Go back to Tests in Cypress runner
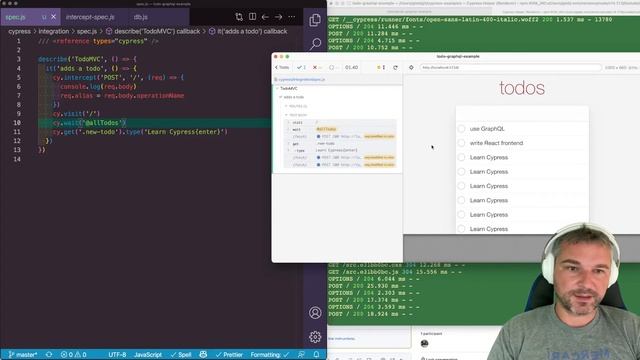 (282, 67)
